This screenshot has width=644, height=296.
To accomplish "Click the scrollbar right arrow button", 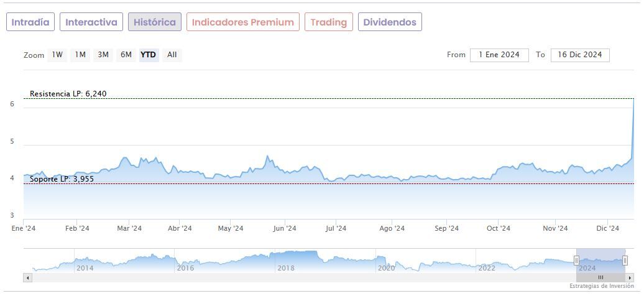I will 630,277.
